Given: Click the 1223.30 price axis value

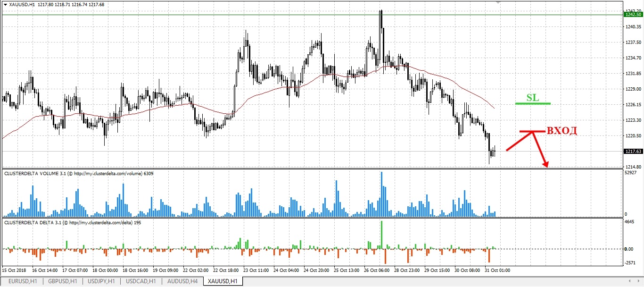Looking at the screenshot, I should pyautogui.click(x=633, y=120).
